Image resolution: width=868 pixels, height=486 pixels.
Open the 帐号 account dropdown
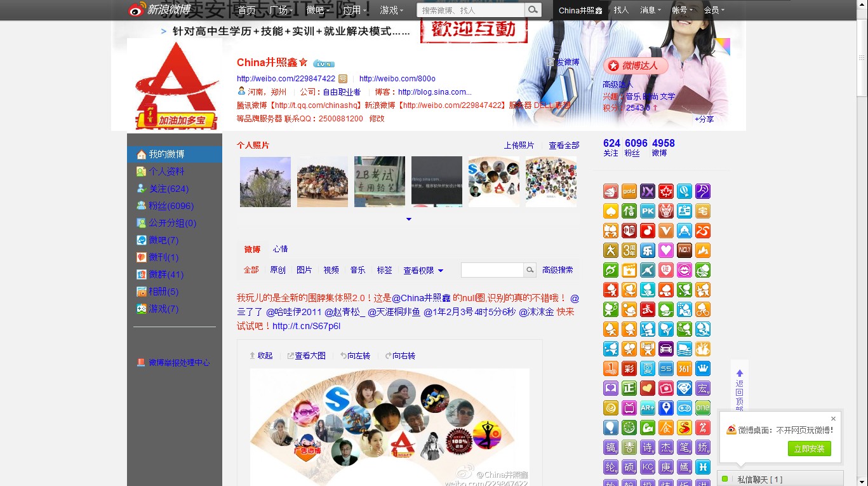(682, 10)
